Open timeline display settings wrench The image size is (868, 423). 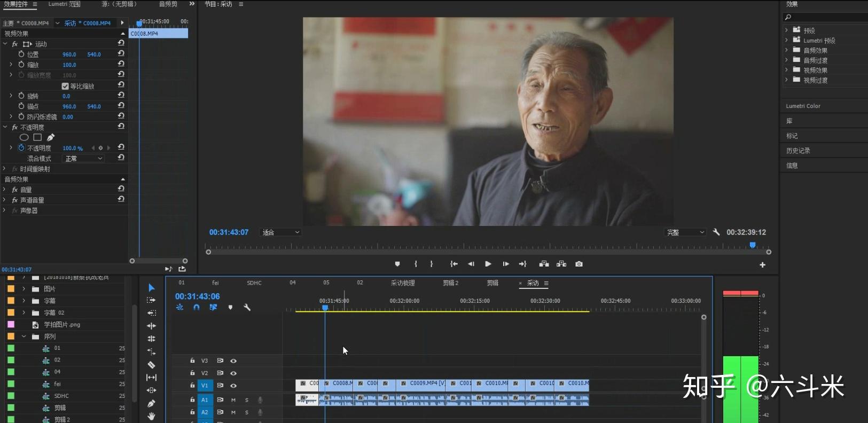(247, 307)
